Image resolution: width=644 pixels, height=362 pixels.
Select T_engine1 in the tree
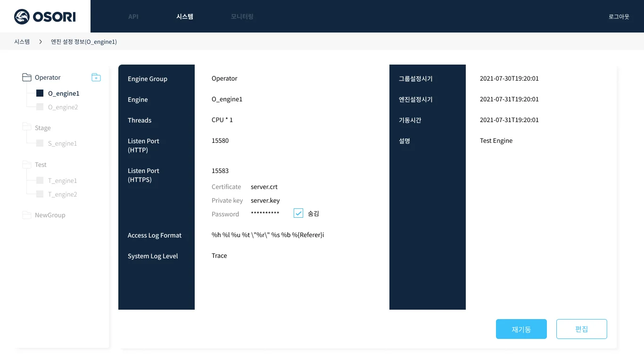tap(63, 181)
